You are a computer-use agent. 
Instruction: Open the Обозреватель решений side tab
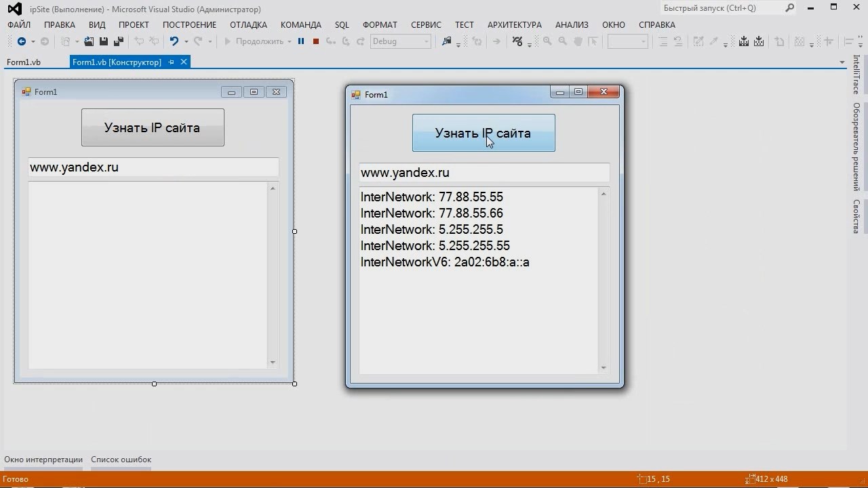(856, 147)
